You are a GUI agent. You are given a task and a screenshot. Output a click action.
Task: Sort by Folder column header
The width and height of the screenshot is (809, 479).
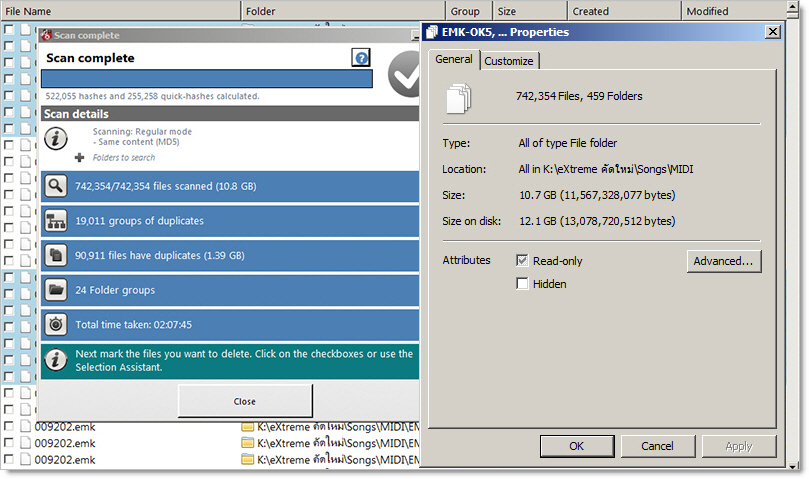click(x=343, y=11)
